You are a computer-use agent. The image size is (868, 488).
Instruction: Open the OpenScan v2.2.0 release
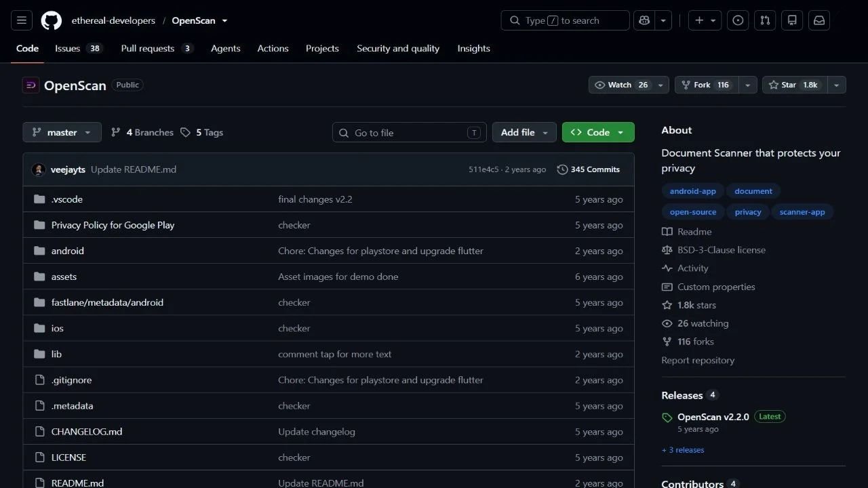713,417
